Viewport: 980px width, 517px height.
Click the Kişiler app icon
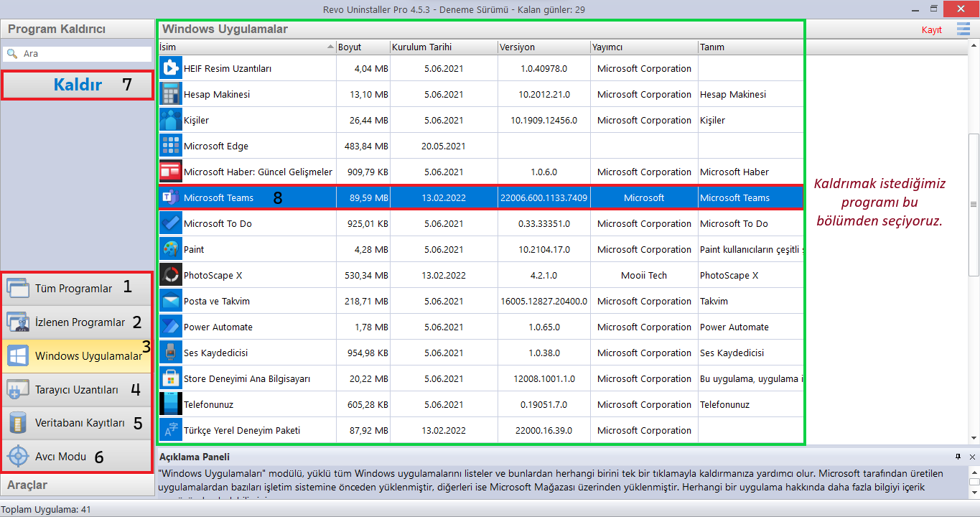click(x=171, y=120)
